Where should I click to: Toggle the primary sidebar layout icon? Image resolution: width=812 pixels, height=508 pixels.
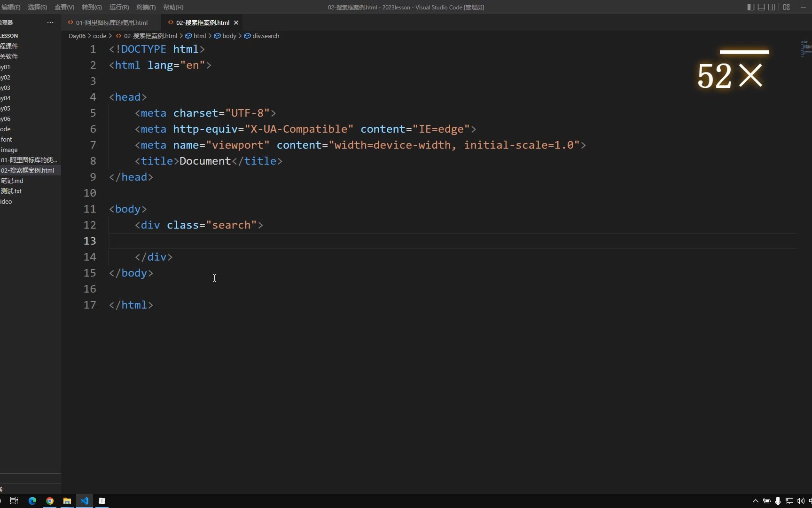point(750,7)
